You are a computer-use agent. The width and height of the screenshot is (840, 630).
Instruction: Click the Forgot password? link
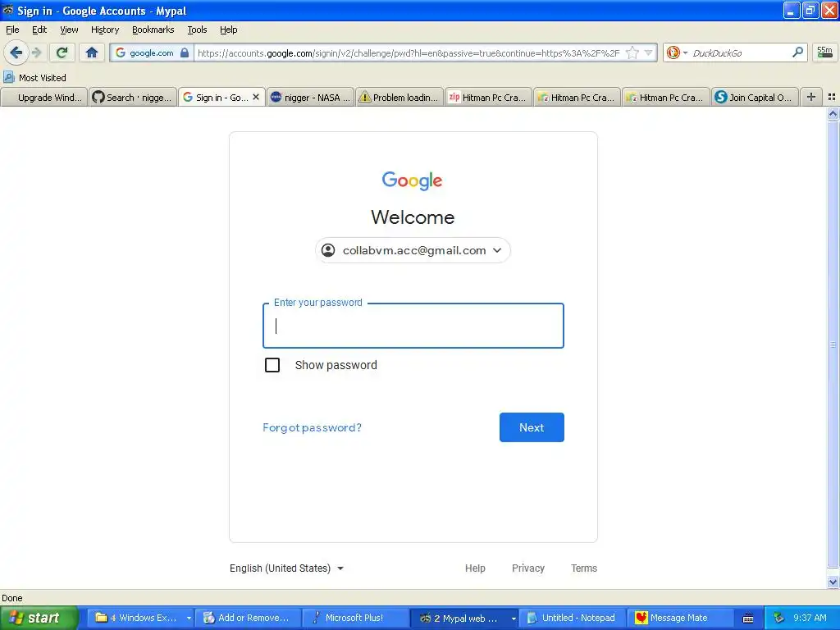(312, 427)
